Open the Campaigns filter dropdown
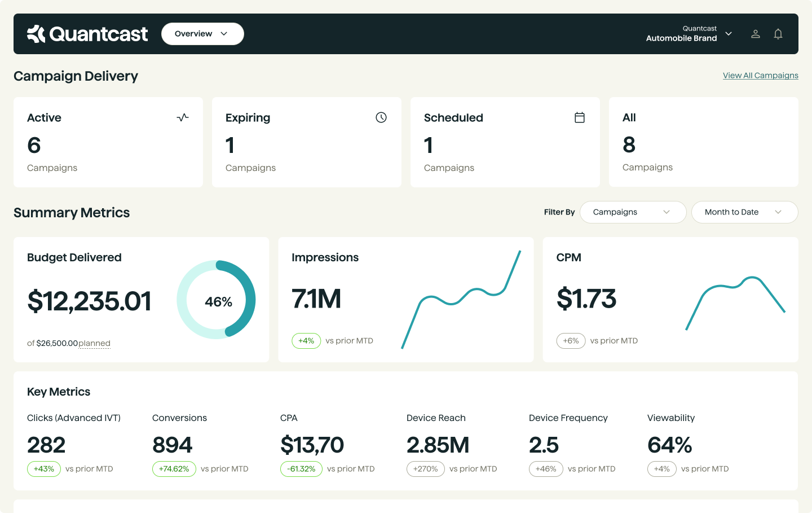 [633, 212]
